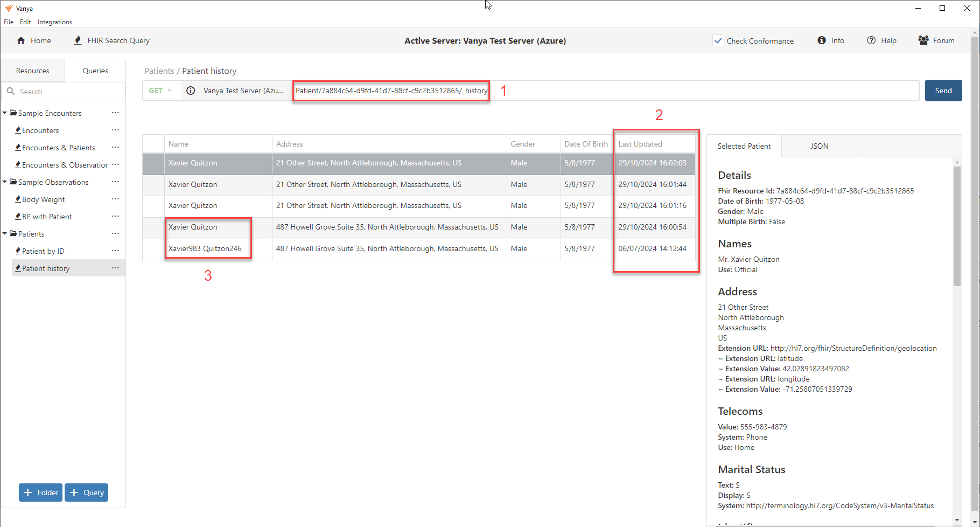Click the Info circle icon
Screen dimensions: 980x527
[x=822, y=40]
